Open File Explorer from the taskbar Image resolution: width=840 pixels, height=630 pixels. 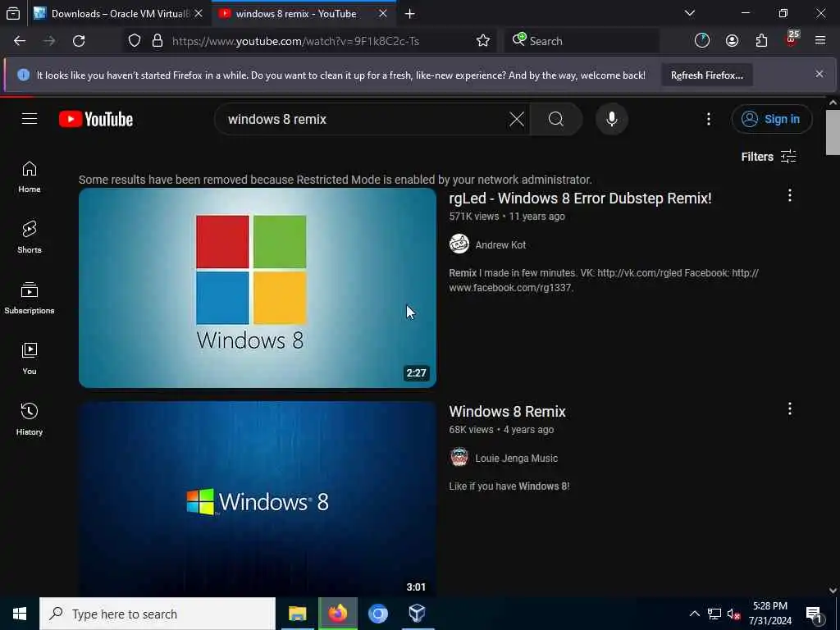tap(297, 614)
